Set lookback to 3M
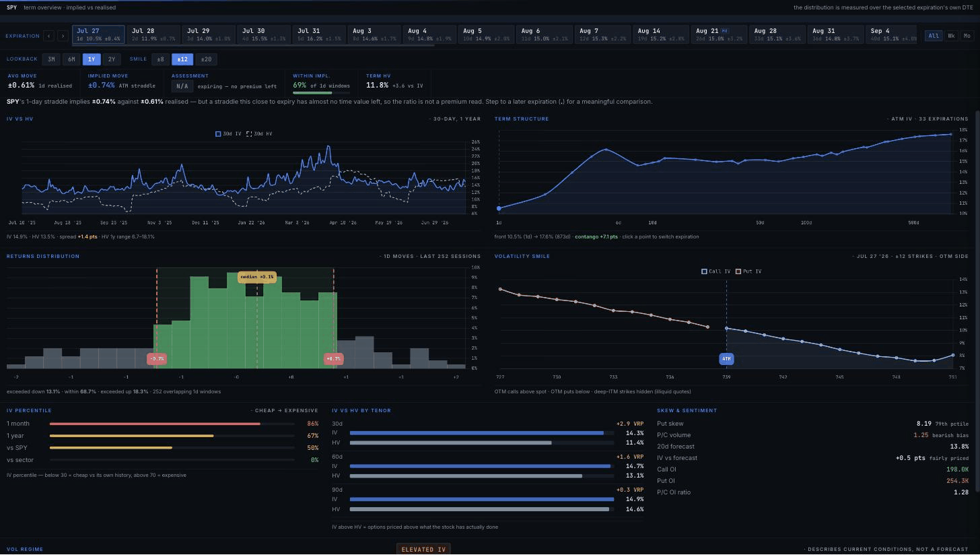Viewport: 980px width, 555px height. pos(51,59)
